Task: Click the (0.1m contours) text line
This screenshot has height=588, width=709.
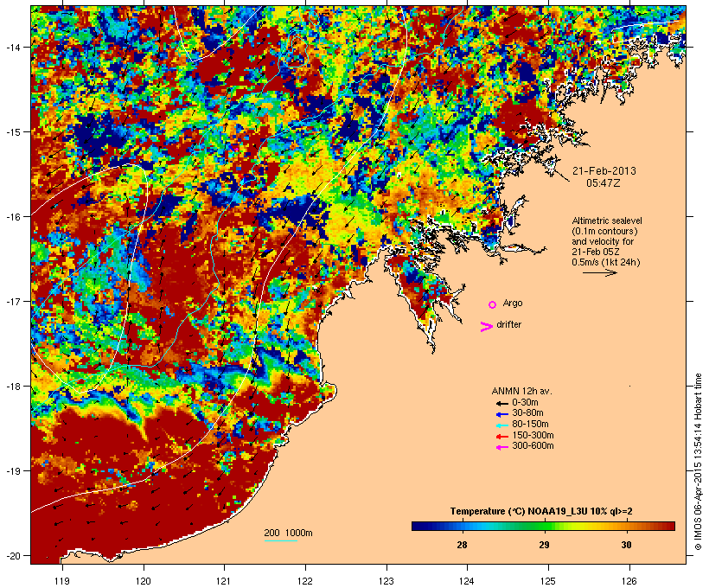Action: pos(604,231)
